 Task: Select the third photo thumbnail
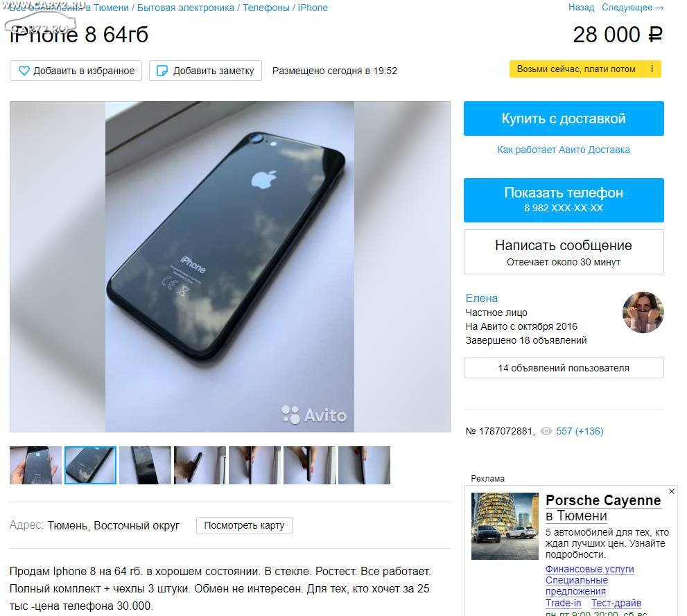click(x=145, y=465)
